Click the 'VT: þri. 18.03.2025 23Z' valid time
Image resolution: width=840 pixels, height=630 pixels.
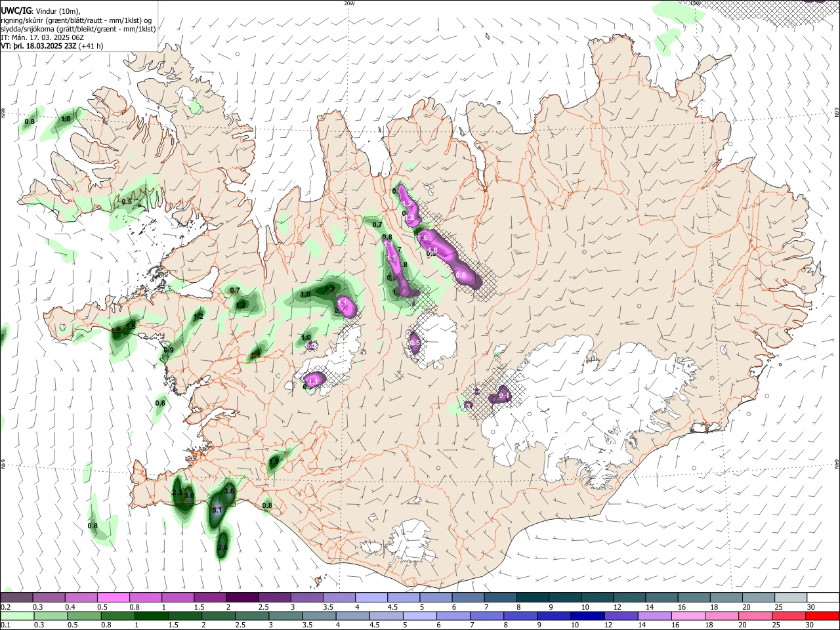(x=39, y=46)
